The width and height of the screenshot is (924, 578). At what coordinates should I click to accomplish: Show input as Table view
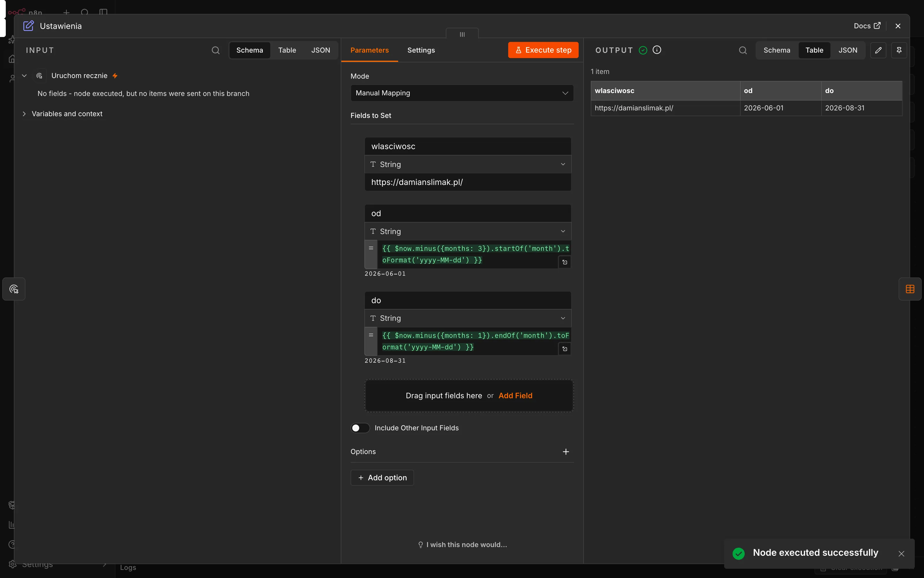287,50
